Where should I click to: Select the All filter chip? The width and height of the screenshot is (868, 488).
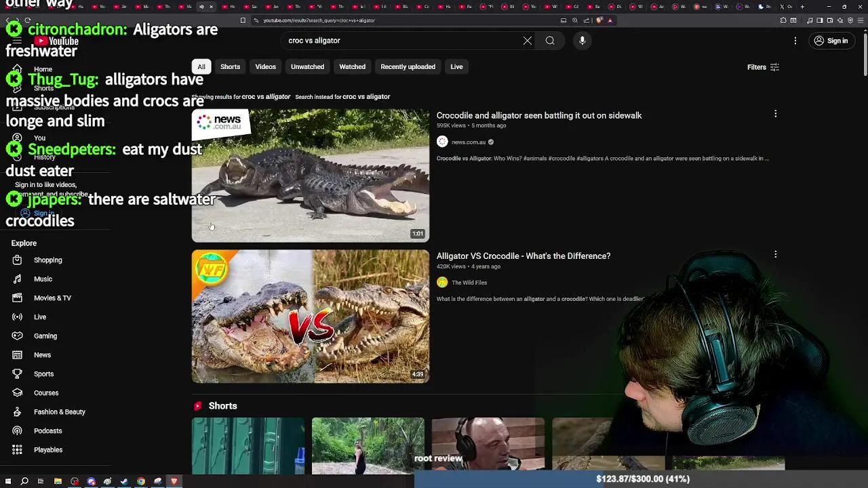(x=201, y=66)
